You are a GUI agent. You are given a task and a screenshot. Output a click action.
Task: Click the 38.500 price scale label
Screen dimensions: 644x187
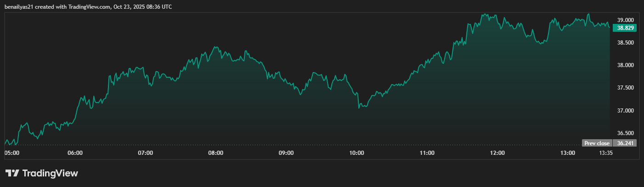[625, 43]
